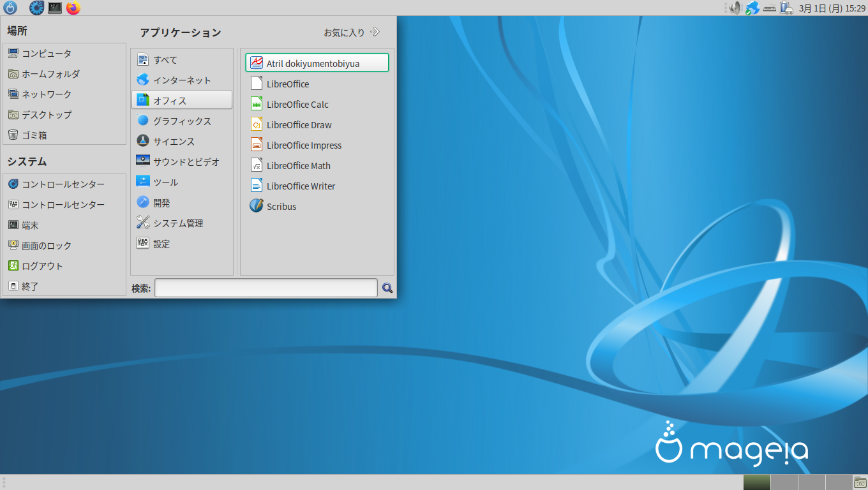Screen dimensions: 868x490
Task: Select the オフィス category
Action: pyautogui.click(x=182, y=101)
